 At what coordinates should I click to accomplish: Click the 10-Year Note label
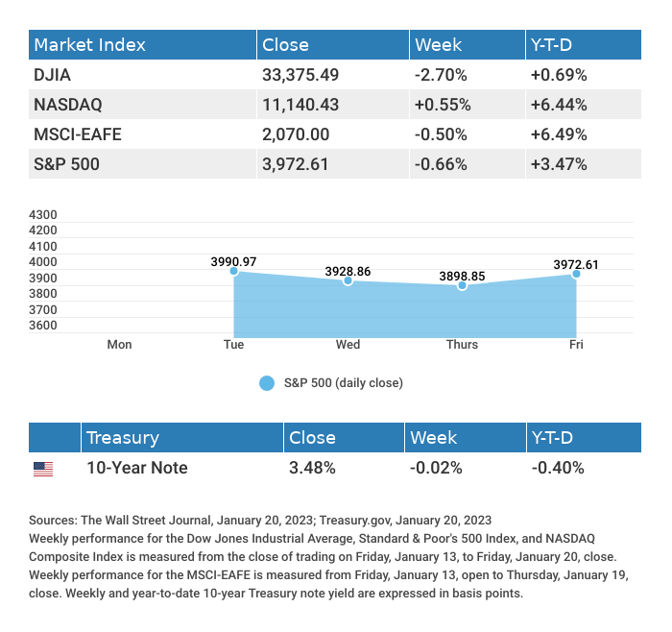(x=136, y=469)
